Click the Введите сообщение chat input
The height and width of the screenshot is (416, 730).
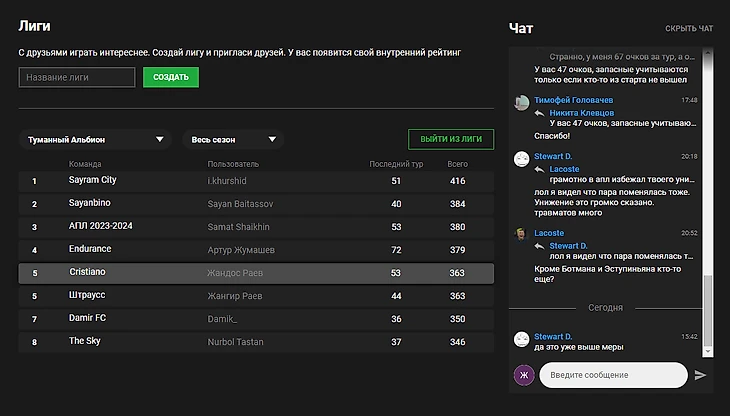612,375
